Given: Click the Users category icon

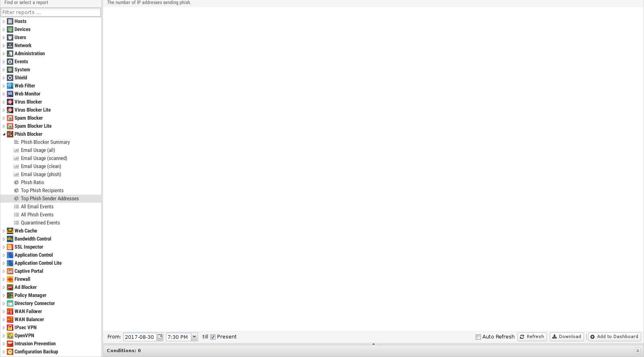Looking at the screenshot, I should [x=10, y=37].
